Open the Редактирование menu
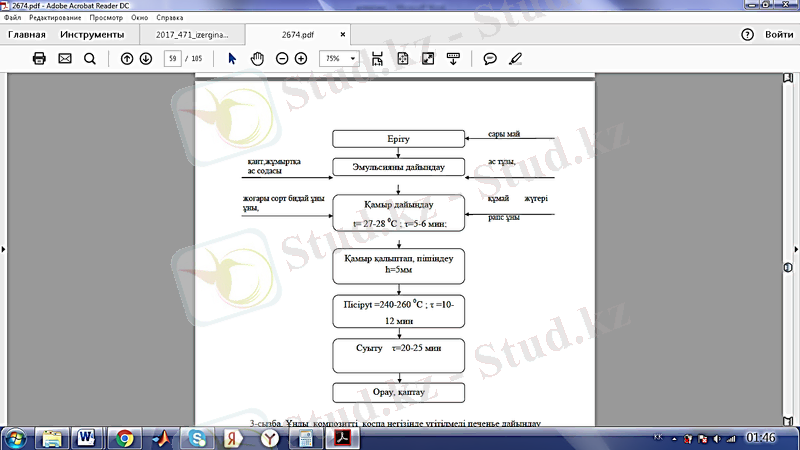Image resolution: width=800 pixels, height=450 pixels. (55, 17)
